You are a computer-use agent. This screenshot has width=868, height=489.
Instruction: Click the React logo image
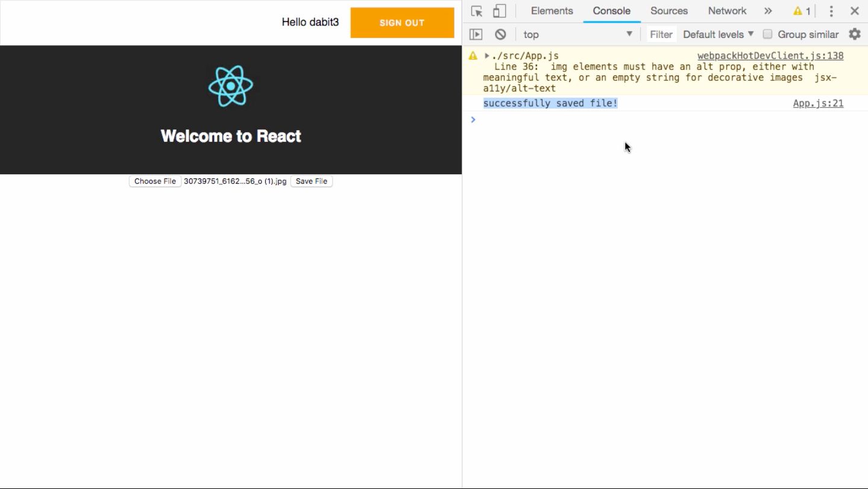[x=231, y=86]
